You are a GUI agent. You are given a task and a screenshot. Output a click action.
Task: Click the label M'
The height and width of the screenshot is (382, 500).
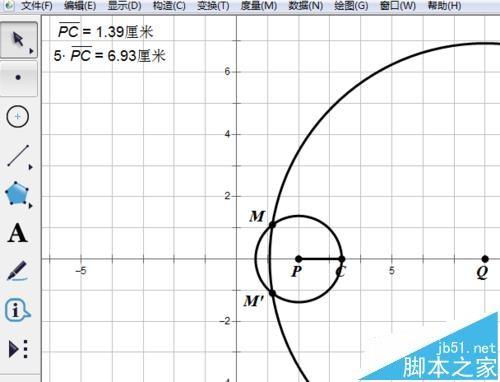click(253, 301)
